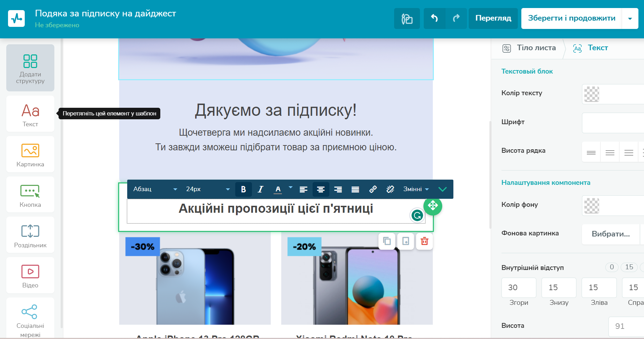Viewport: 644px width, 339px height.
Task: Switch to the Тіло листа tab
Action: (529, 48)
